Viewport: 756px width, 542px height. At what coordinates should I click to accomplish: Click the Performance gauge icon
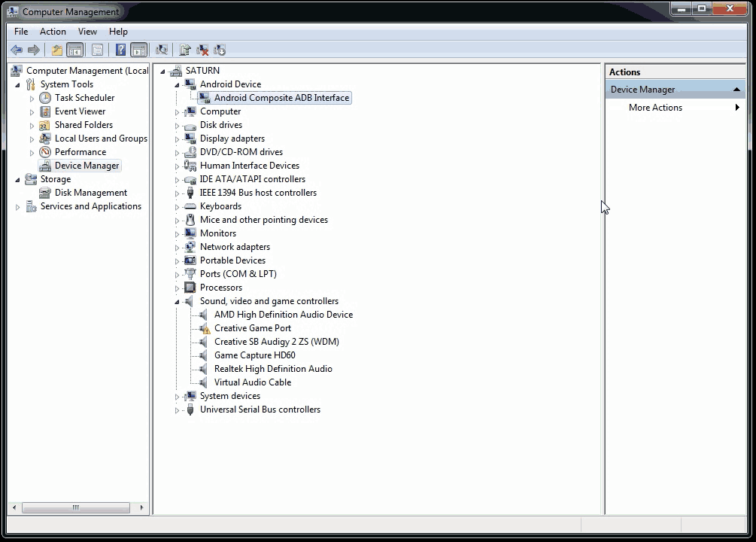pos(45,152)
